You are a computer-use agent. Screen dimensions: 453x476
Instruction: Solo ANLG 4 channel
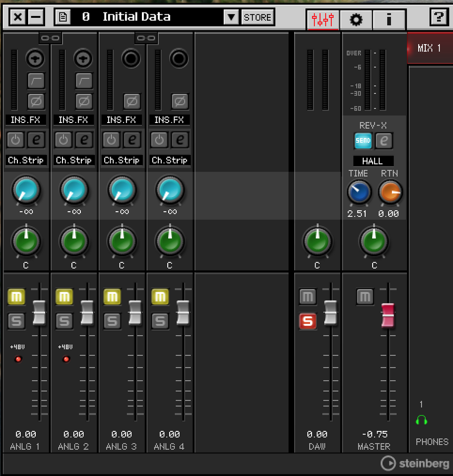(160, 321)
